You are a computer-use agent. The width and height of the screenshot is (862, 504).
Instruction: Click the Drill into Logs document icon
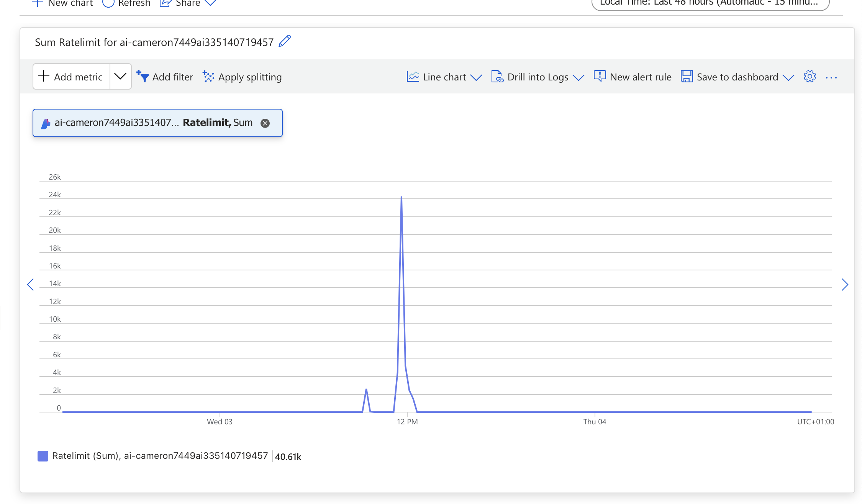click(x=497, y=77)
